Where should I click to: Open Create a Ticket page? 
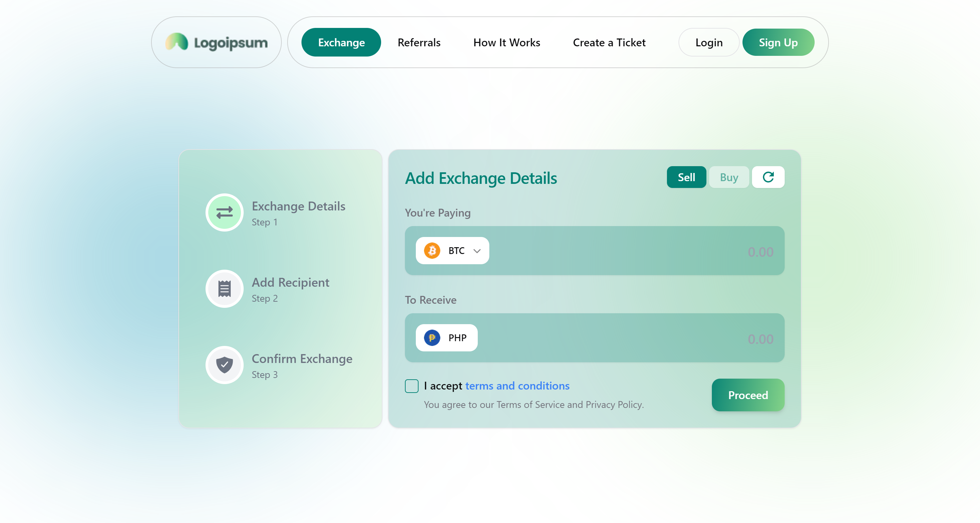(609, 42)
